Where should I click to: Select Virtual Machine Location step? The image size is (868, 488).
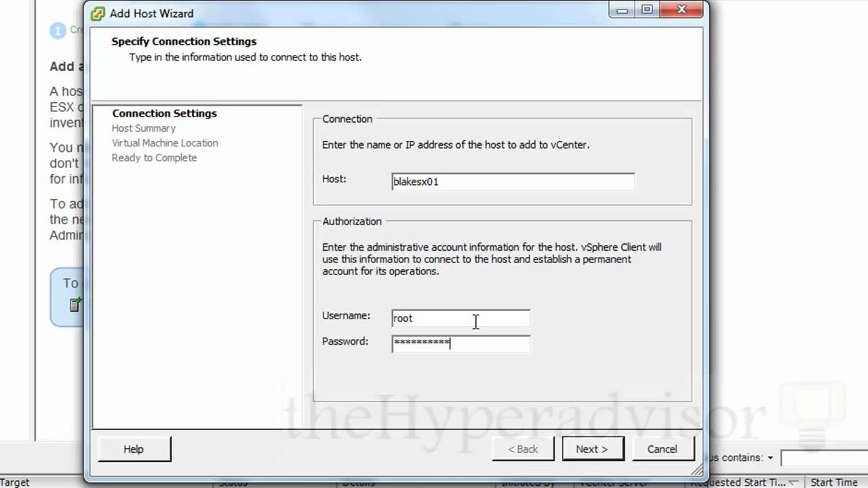point(165,143)
